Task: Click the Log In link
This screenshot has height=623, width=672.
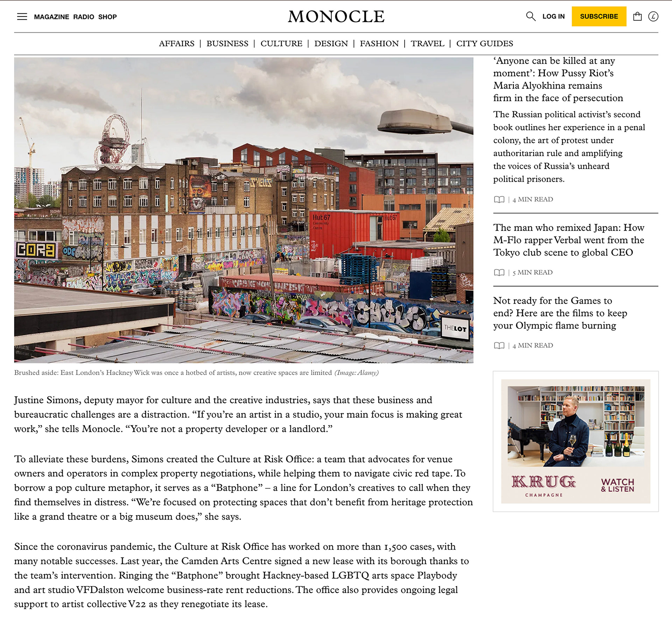Action: (x=553, y=16)
